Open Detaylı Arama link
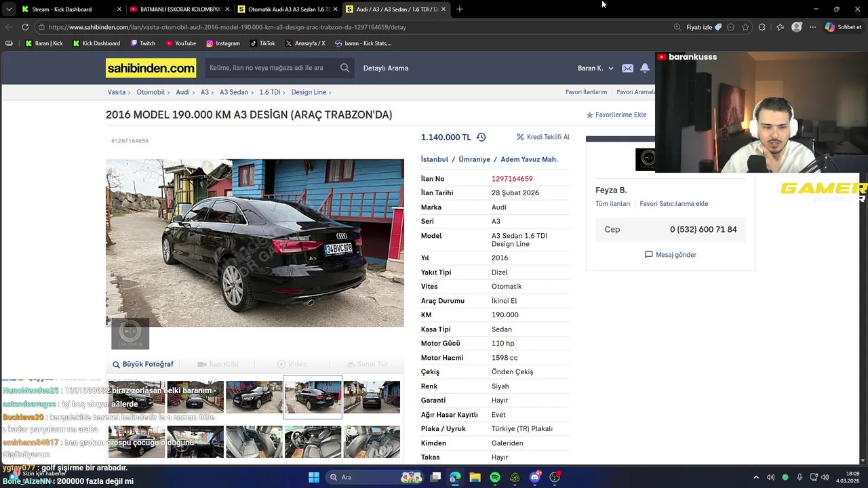This screenshot has width=868, height=488. click(x=386, y=68)
